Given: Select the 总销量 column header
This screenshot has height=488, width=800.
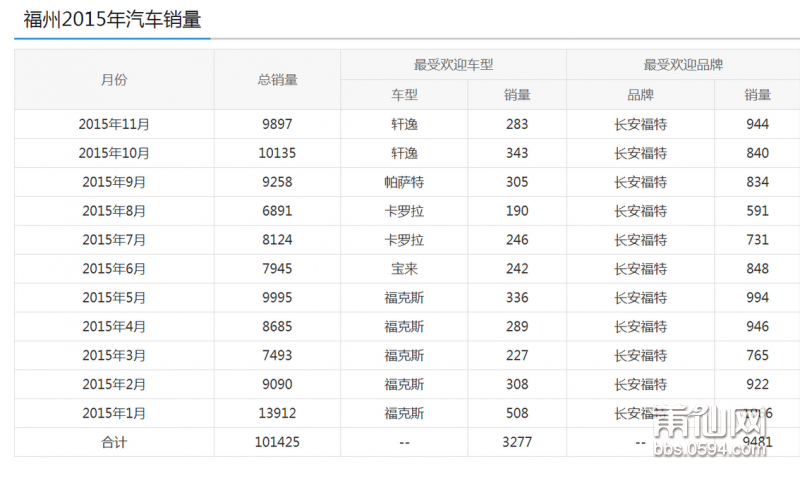Looking at the screenshot, I should click(277, 80).
